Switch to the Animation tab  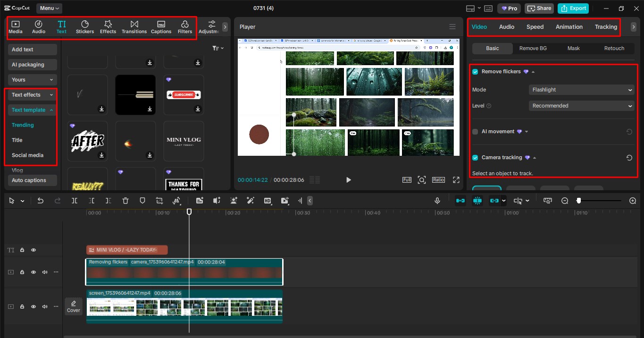(569, 27)
